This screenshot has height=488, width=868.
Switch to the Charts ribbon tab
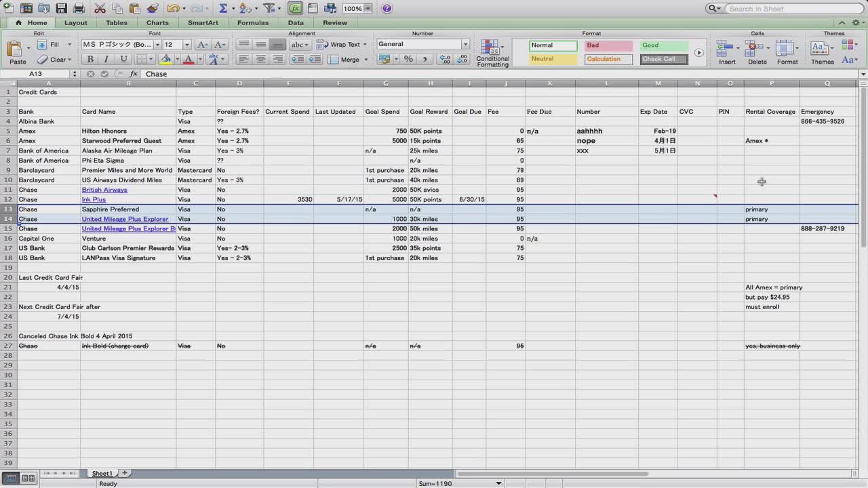(x=157, y=23)
